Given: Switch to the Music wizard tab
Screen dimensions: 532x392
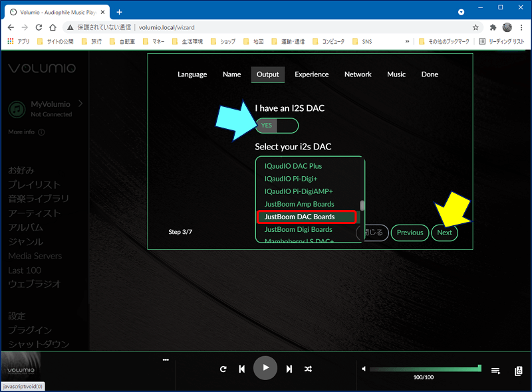Looking at the screenshot, I should coord(396,74).
